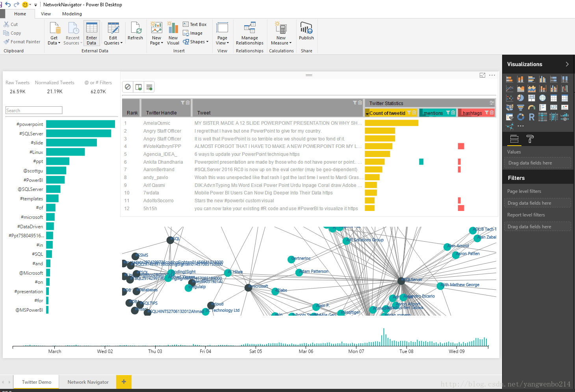Open the Recent Sources dropdown
The width and height of the screenshot is (575, 392).
tap(72, 34)
